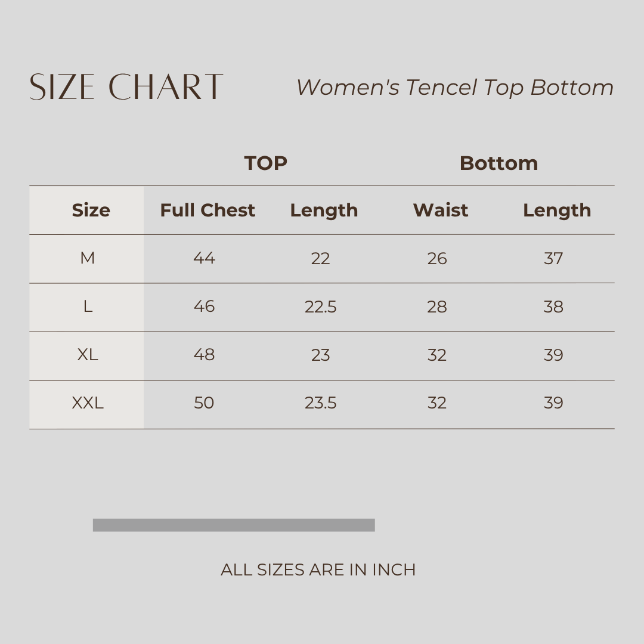Click the Waist column header

441,210
